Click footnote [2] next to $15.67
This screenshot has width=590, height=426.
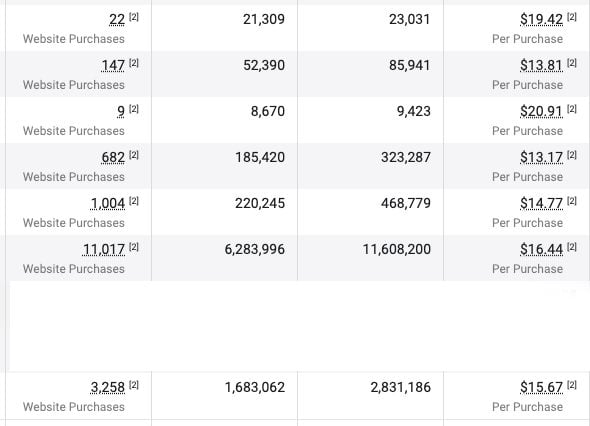coord(572,385)
